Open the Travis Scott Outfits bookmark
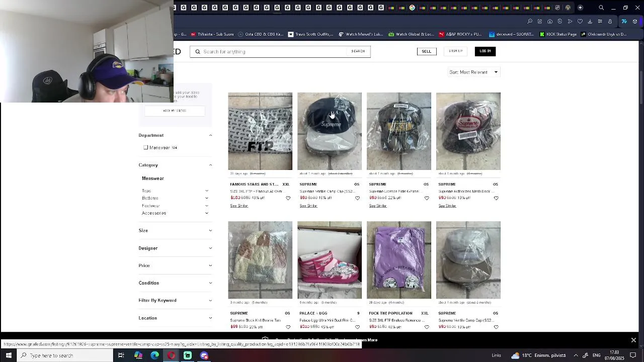This screenshot has width=644, height=362. pos(310,34)
